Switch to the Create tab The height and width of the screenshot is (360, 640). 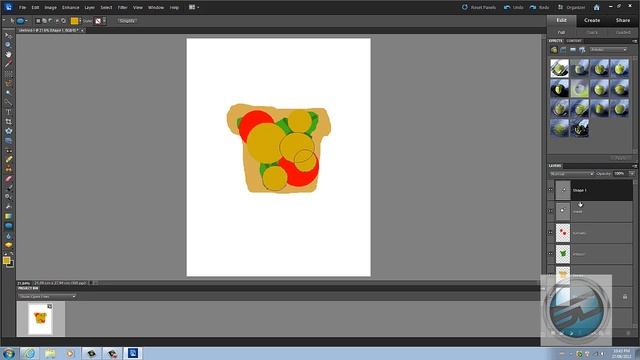click(x=592, y=20)
